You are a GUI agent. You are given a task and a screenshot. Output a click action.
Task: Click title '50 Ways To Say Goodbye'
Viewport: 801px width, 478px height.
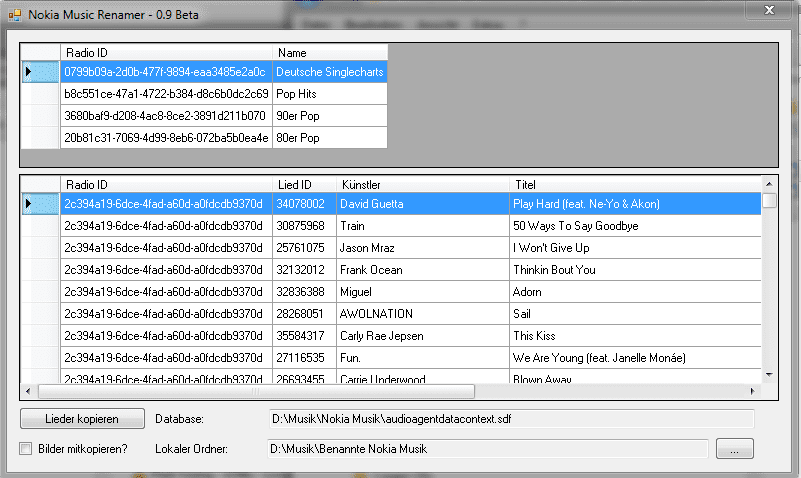[635, 226]
